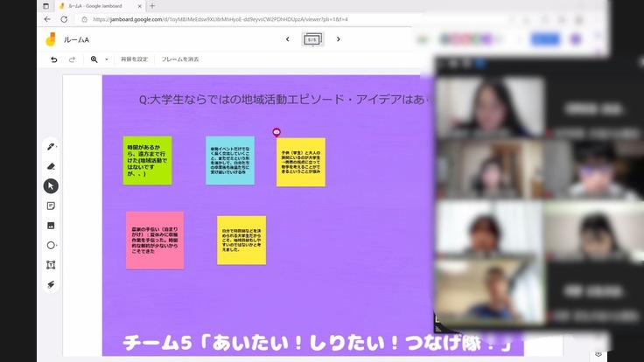Click the Redo arrow

(72, 59)
